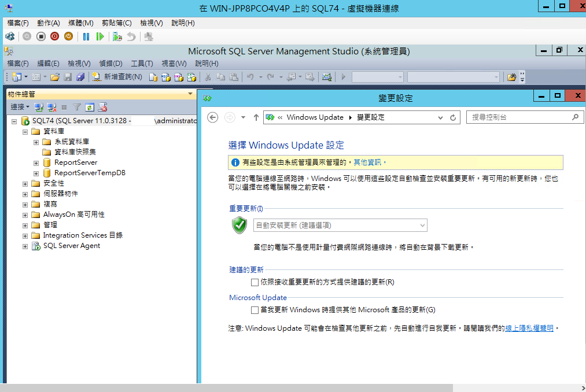Select the 複寫 folder in the tree

coord(50,204)
